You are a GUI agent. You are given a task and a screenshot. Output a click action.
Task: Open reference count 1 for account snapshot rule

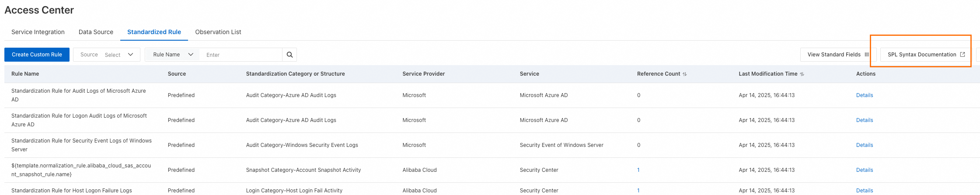pos(638,170)
